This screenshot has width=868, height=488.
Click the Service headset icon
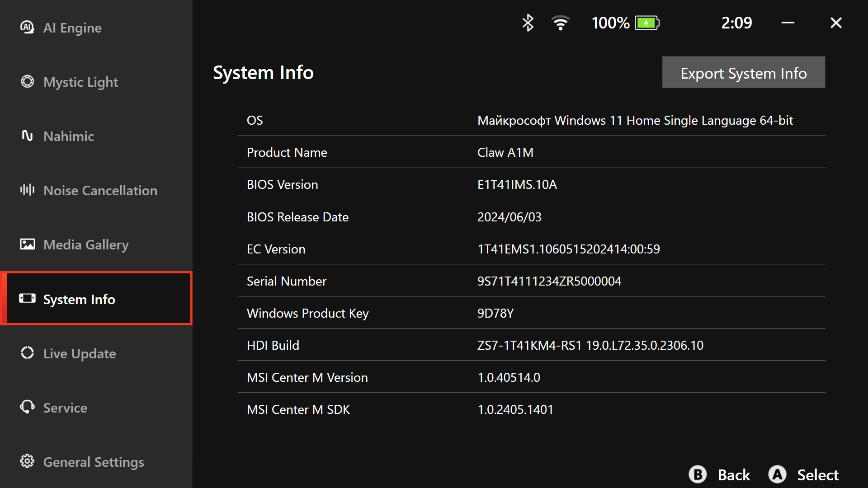click(x=27, y=407)
